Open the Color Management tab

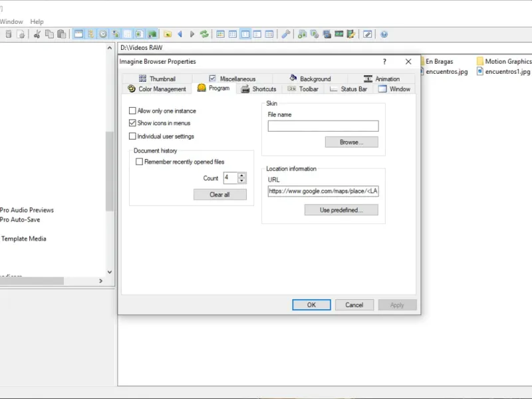click(157, 89)
